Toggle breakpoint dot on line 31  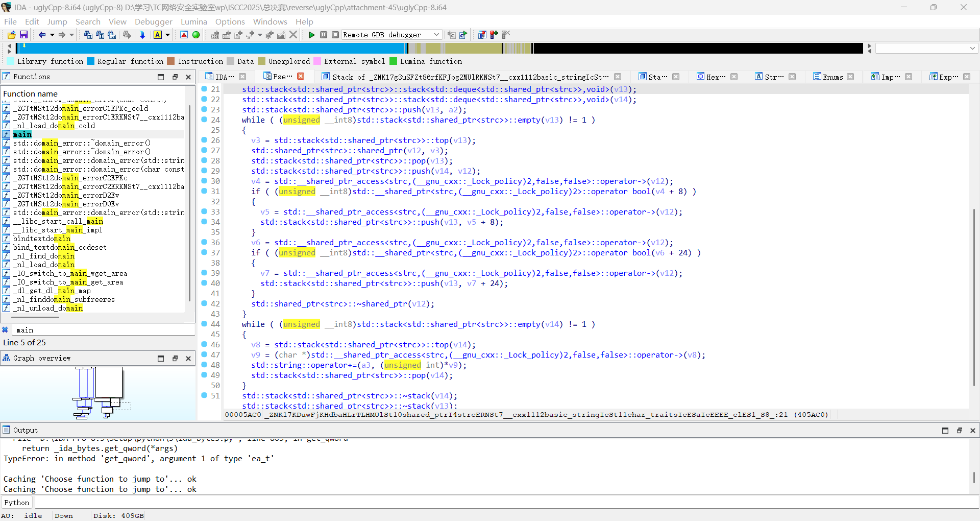pos(204,191)
